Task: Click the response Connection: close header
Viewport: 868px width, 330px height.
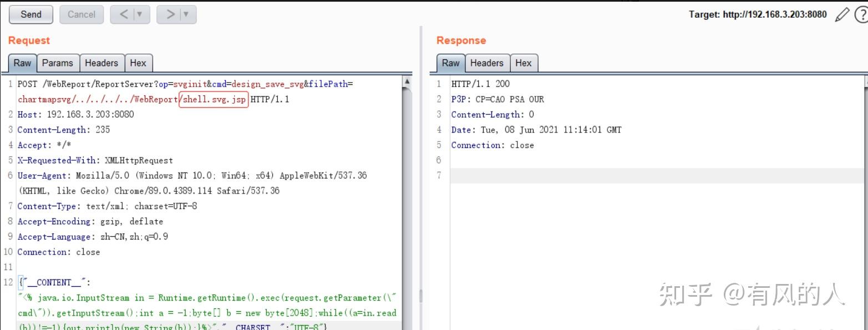Action: point(493,145)
